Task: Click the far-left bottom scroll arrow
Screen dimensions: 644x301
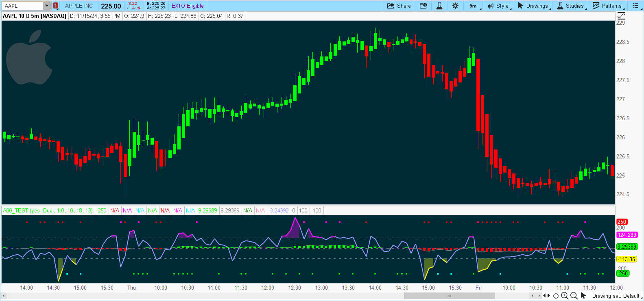Action: point(4,296)
